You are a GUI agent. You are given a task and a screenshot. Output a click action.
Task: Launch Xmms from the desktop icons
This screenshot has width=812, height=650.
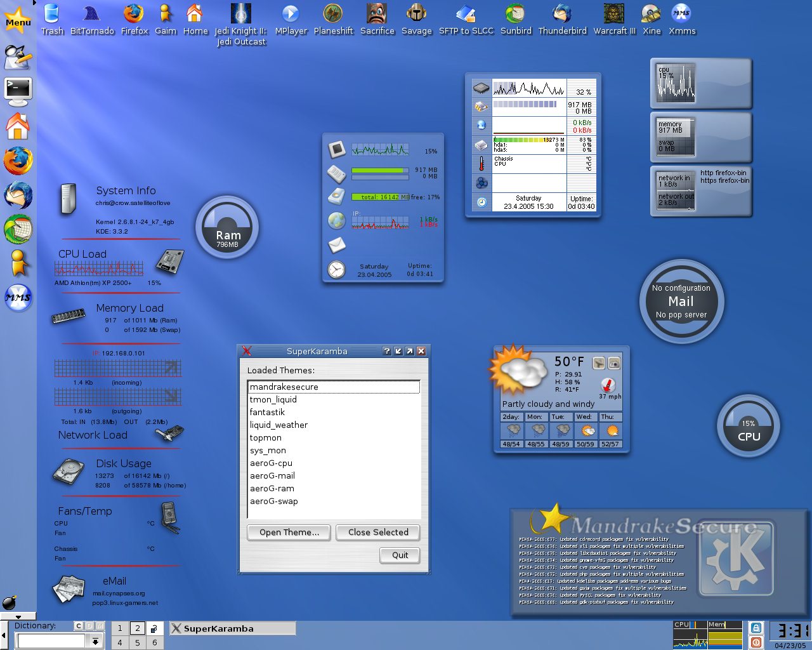[x=682, y=20]
